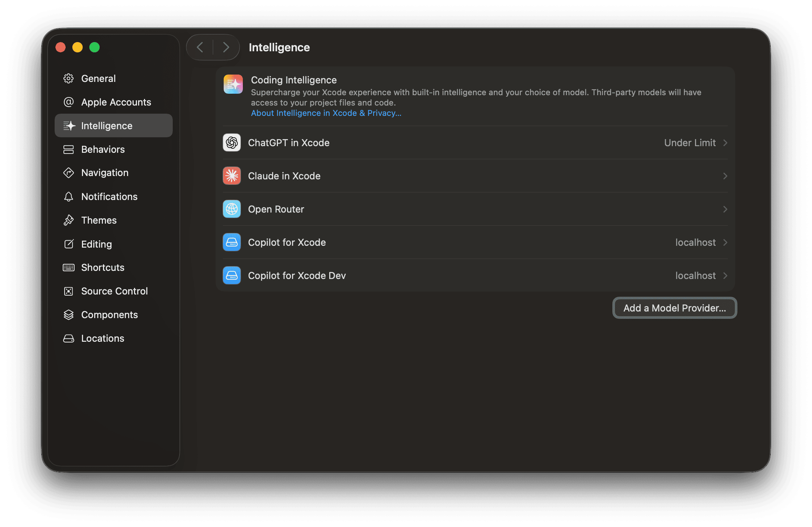Open Locations settings pane
Viewport: 812px width, 527px height.
[x=102, y=338]
